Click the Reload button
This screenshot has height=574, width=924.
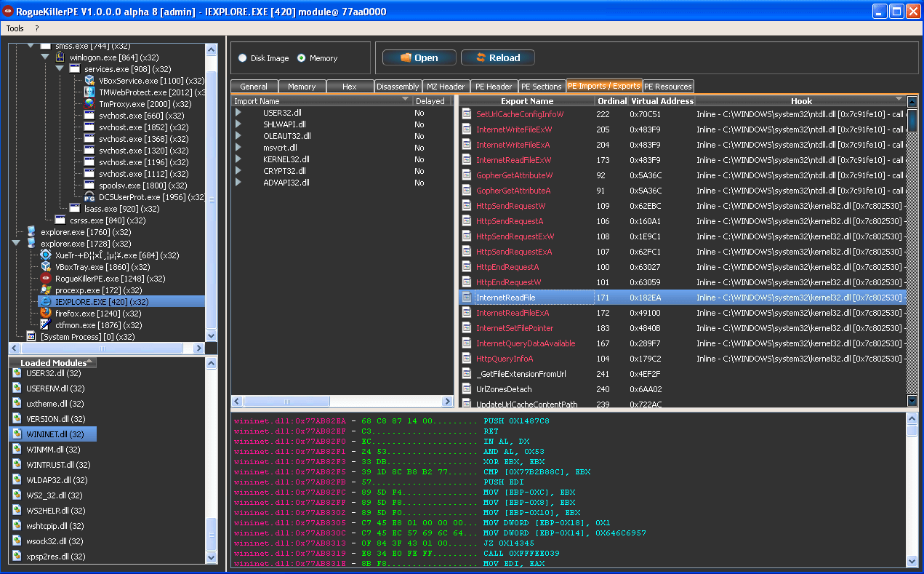(x=498, y=57)
